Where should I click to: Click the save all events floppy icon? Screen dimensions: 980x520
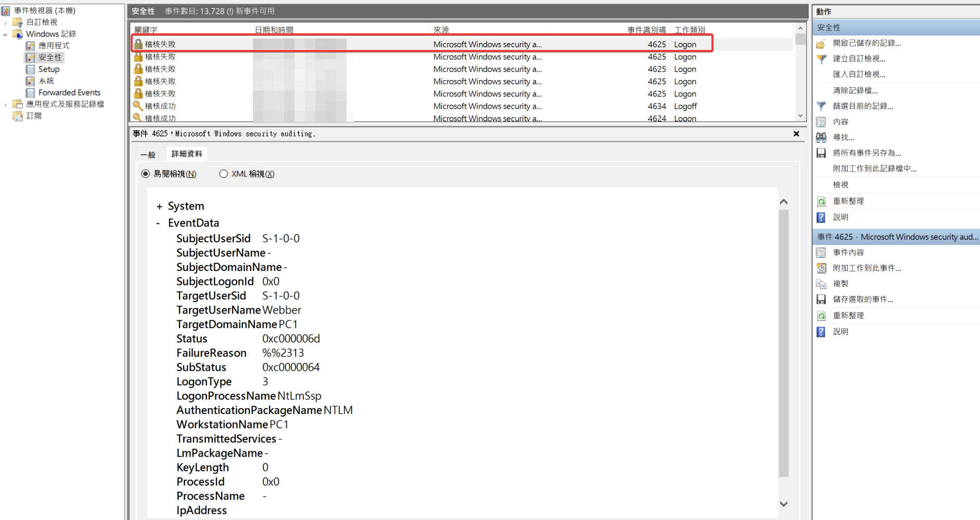click(821, 153)
